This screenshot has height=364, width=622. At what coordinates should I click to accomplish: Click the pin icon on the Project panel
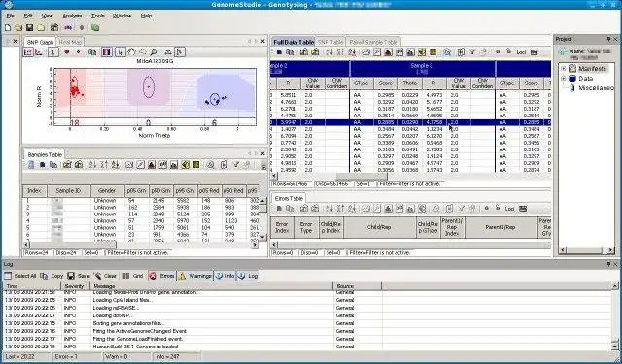609,39
